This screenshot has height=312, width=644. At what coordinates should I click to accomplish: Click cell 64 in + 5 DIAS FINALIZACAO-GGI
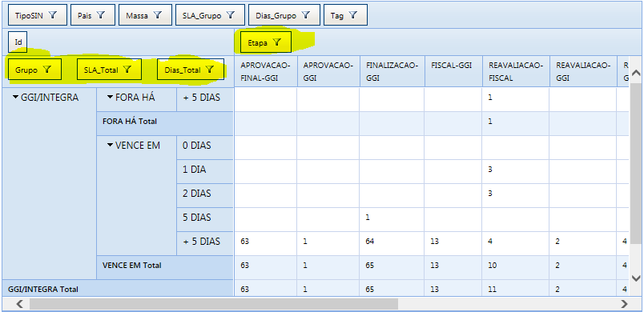click(x=392, y=243)
